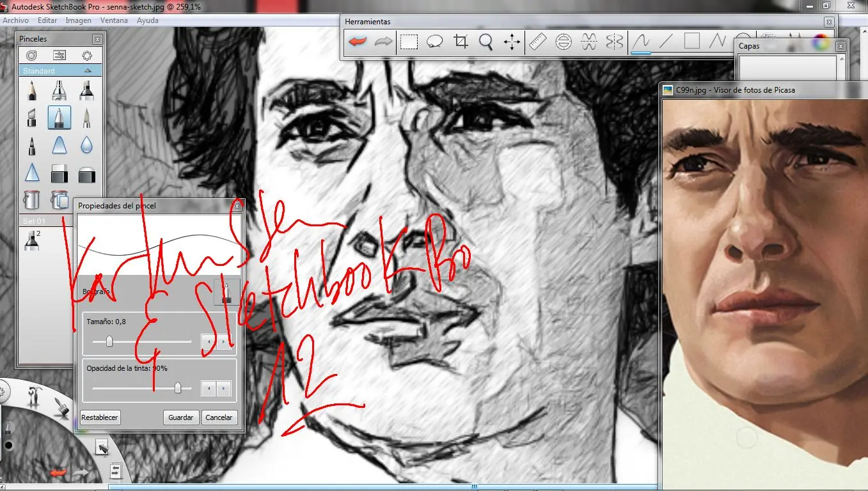Select the Move/transform layer tool
The width and height of the screenshot is (868, 491).
[512, 42]
